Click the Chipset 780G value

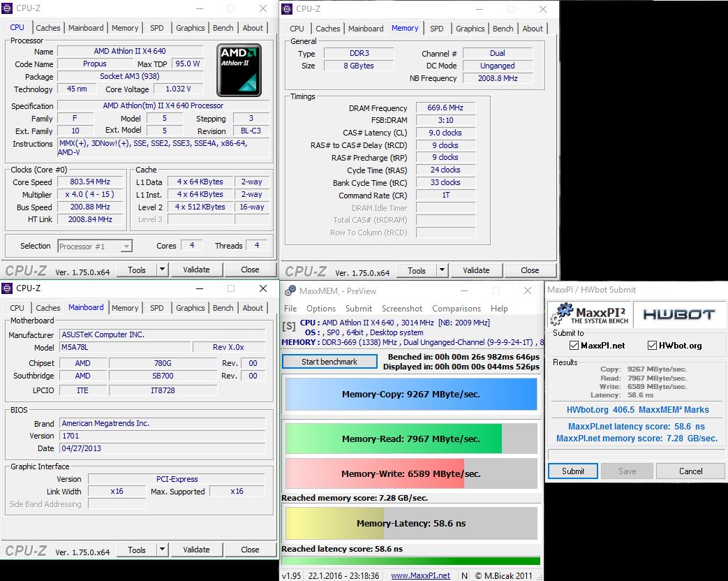pos(163,363)
